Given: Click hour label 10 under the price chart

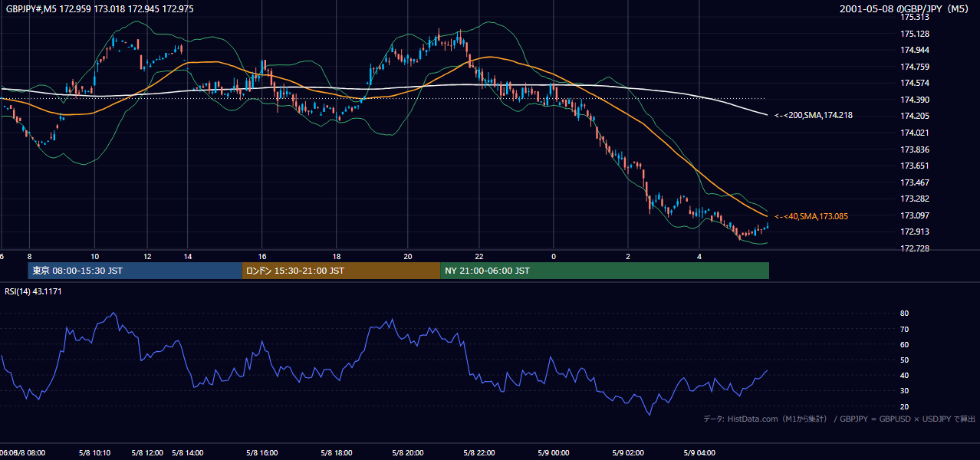Looking at the screenshot, I should pyautogui.click(x=94, y=256).
